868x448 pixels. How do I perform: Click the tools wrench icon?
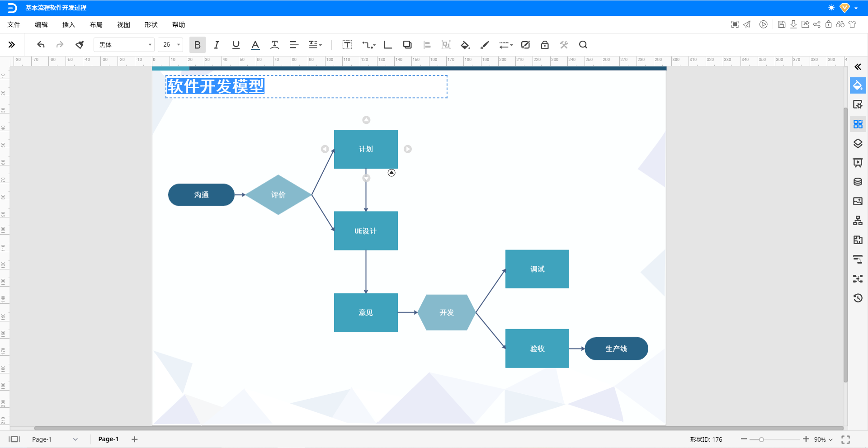click(564, 45)
